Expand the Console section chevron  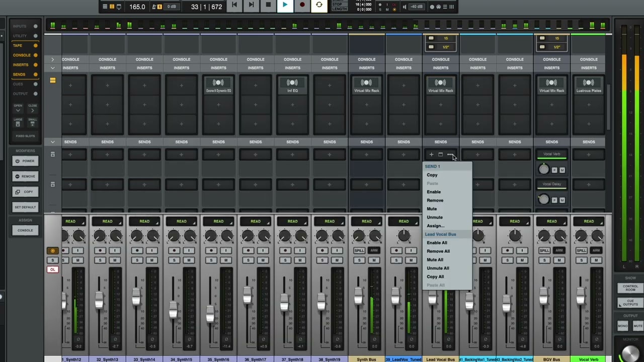tap(52, 59)
